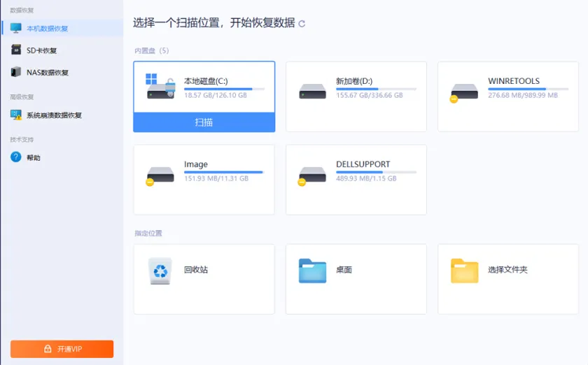Click the 内置盘 (5) section header

[x=151, y=50]
